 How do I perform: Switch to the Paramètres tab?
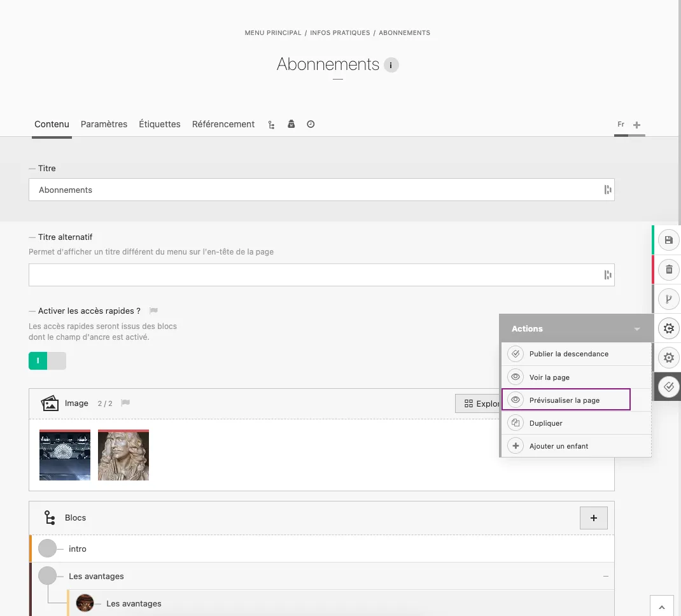click(104, 124)
